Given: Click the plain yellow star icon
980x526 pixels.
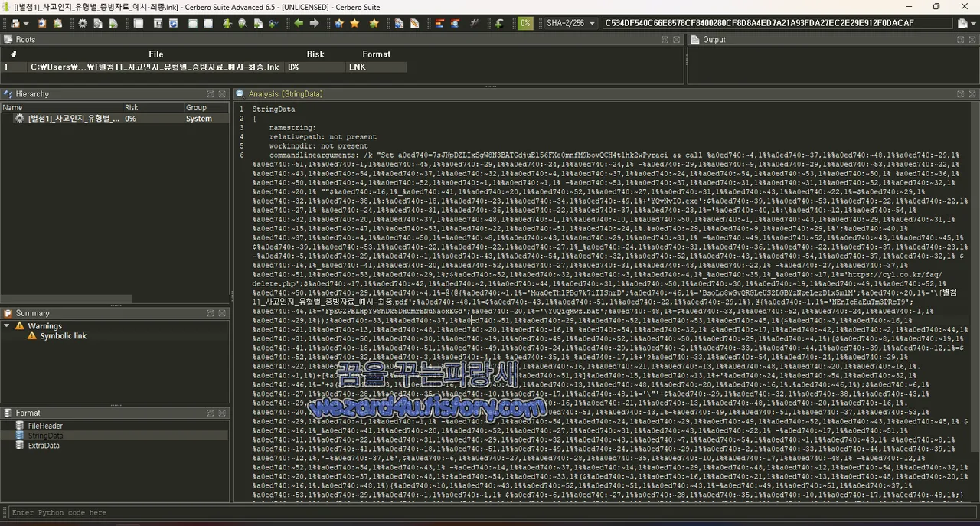Looking at the screenshot, I should [354, 24].
